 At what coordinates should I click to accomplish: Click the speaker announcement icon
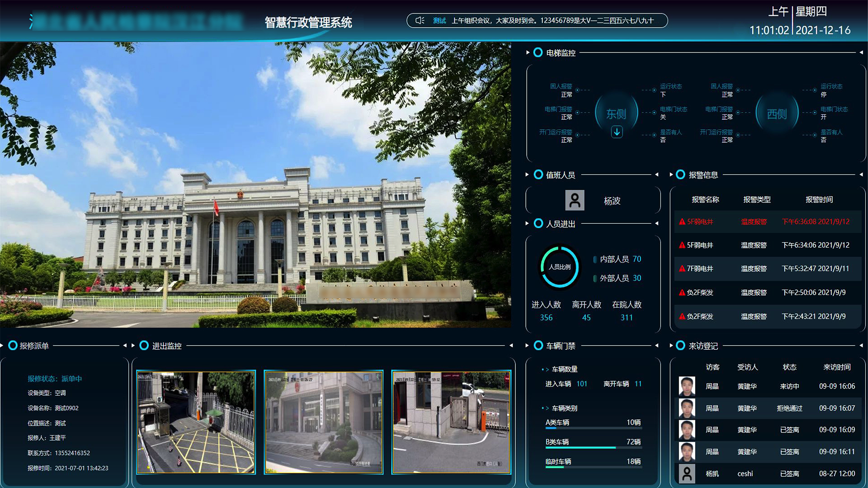coord(420,20)
